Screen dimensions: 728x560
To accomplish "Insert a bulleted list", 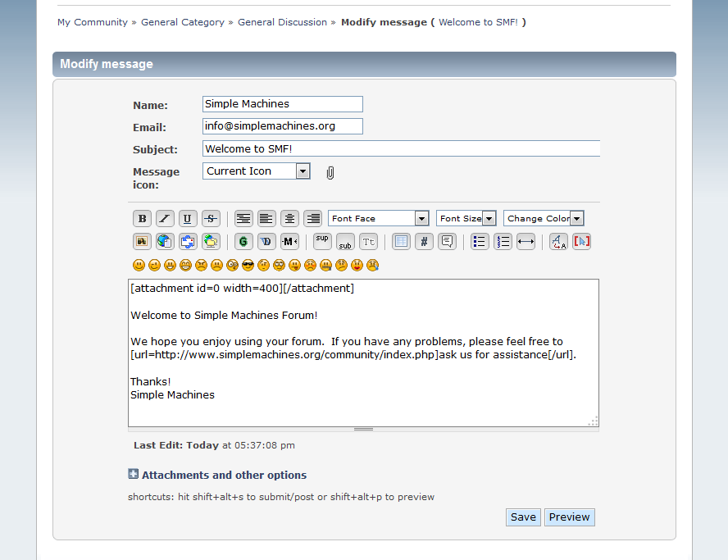I will 480,241.
